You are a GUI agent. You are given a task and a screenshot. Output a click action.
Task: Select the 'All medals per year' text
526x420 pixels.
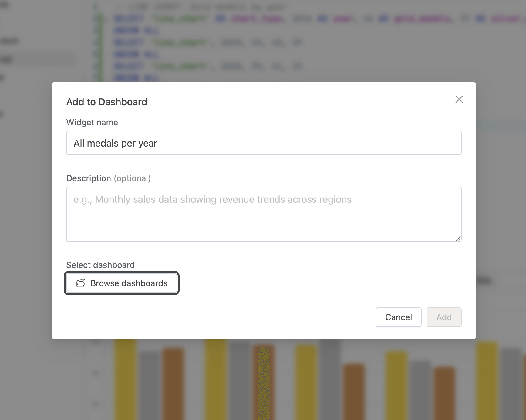[x=116, y=143]
